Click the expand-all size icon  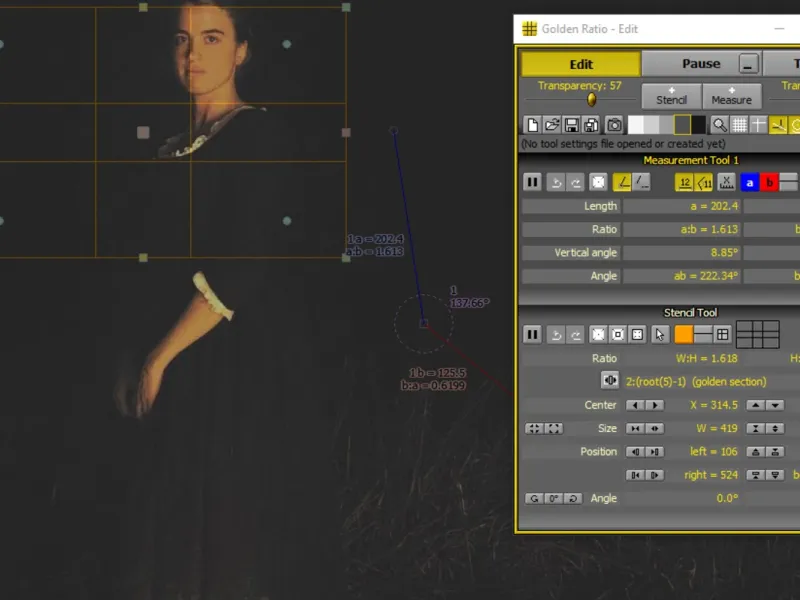tap(554, 429)
